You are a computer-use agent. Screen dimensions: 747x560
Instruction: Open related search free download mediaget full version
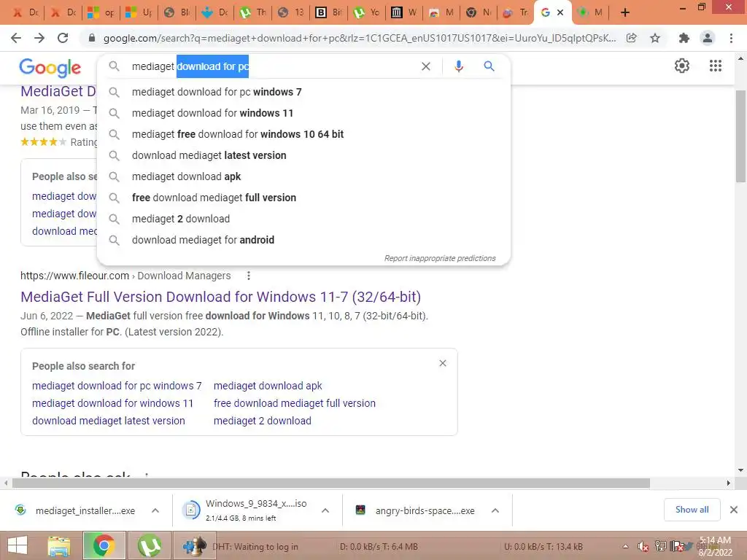point(295,403)
